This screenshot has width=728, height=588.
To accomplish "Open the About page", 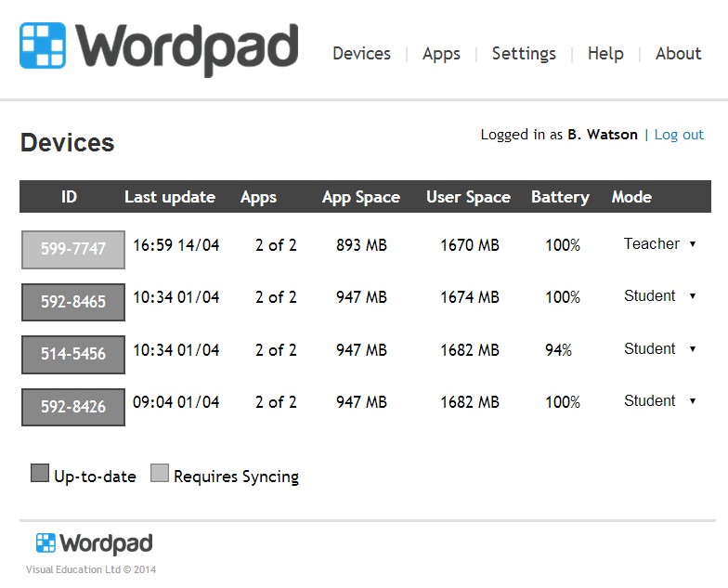I will click(x=678, y=54).
